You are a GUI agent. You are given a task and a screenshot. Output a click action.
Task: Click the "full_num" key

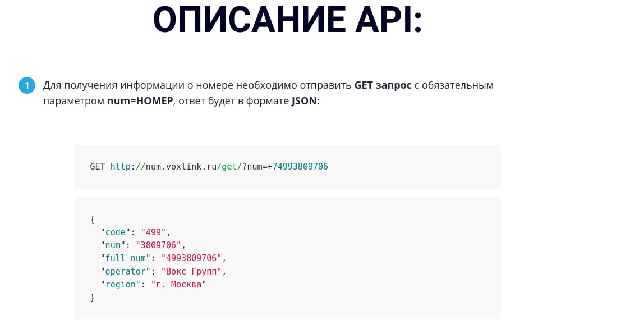tap(125, 258)
